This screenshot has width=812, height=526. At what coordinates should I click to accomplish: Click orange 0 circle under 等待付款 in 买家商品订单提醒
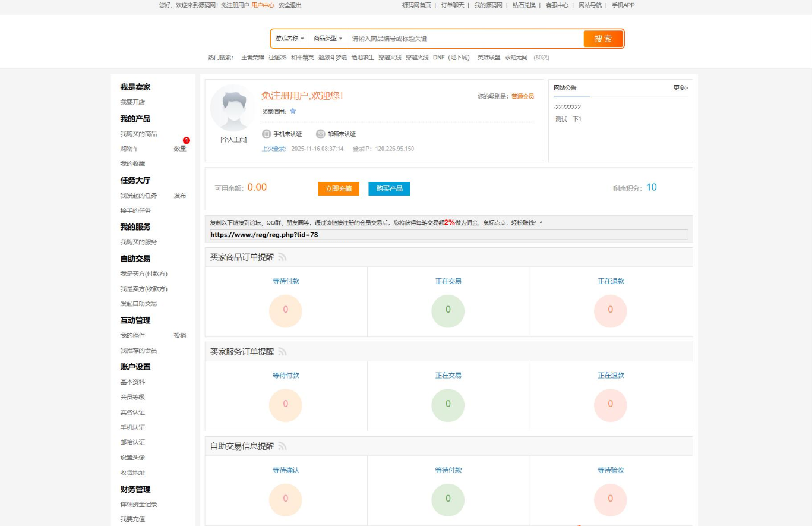286,311
